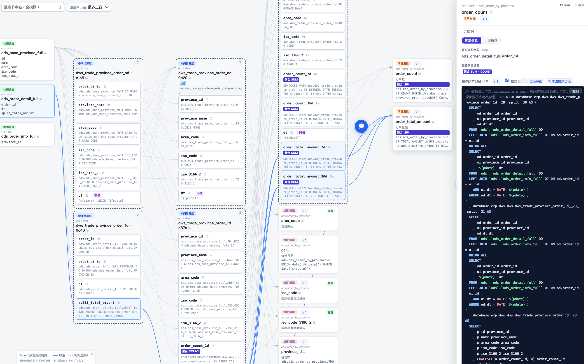
Task: Click the 聚合 COUNT tag on order_count_1d
Action: tap(190, 351)
